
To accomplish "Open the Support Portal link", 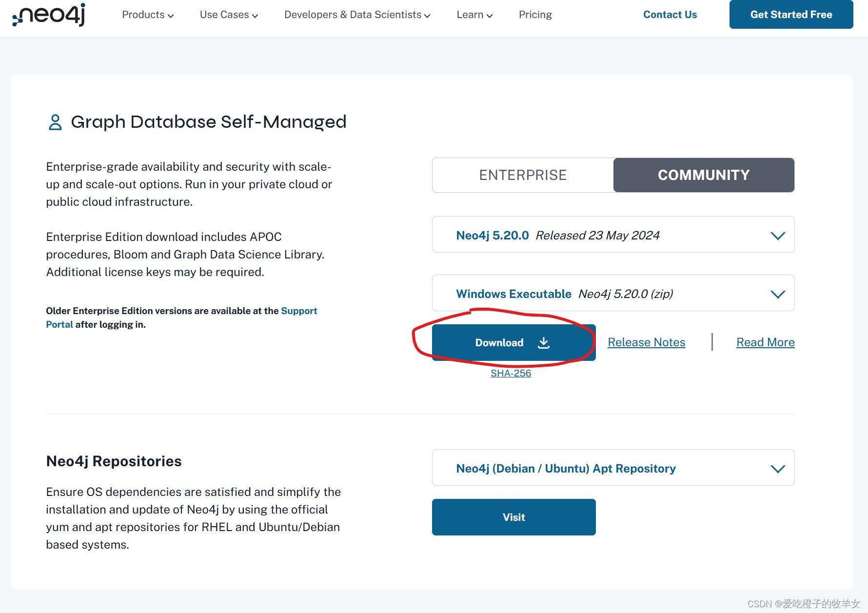I will pyautogui.click(x=299, y=311).
